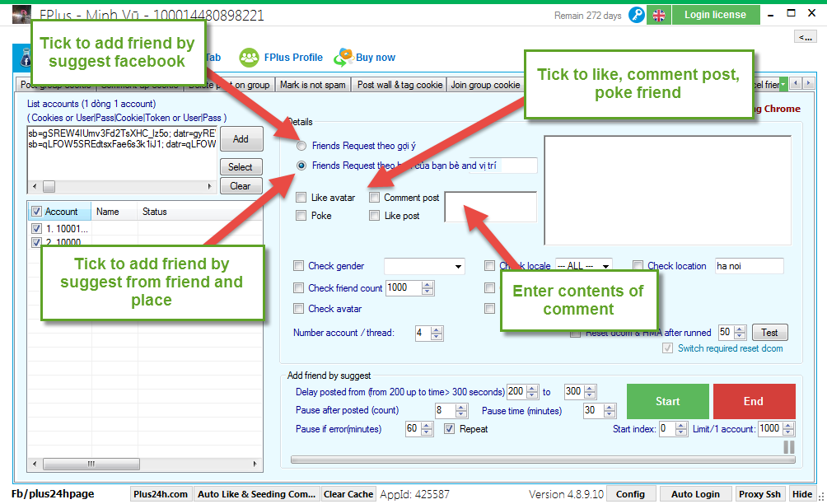This screenshot has height=504, width=827.
Task: Click the cookies text box scrollbar thumb
Action: click(x=49, y=187)
